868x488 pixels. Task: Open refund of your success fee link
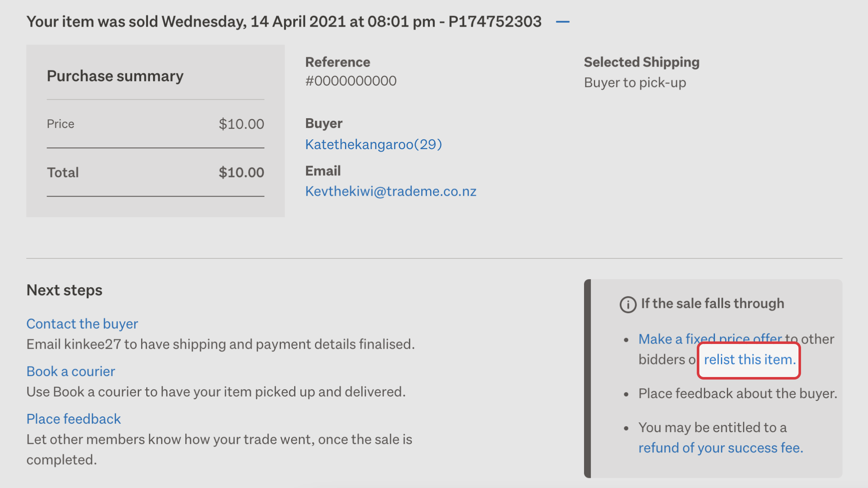coord(721,448)
